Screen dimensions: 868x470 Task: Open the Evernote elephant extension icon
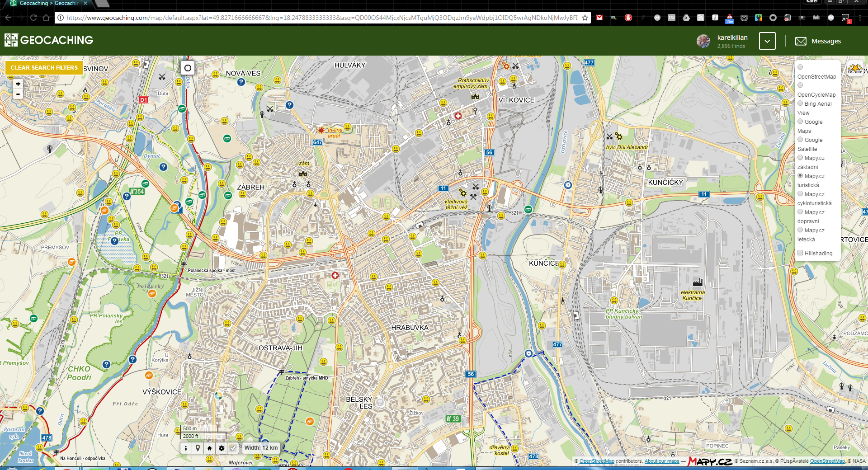pos(788,18)
